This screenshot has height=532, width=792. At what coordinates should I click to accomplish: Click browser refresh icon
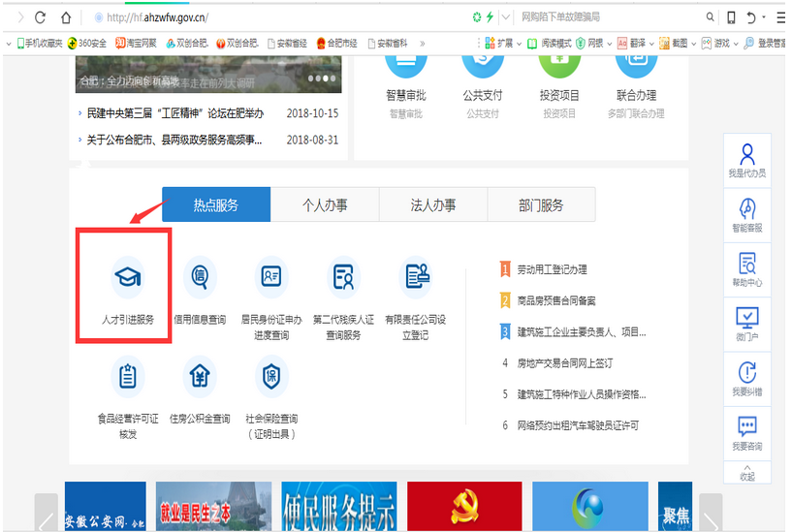[x=41, y=17]
